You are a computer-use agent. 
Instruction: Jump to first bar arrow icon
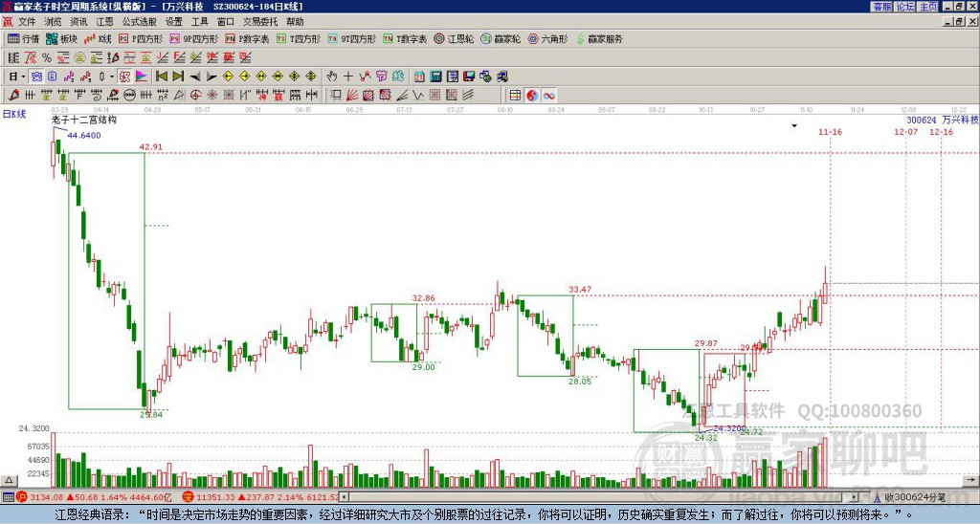coord(161,76)
